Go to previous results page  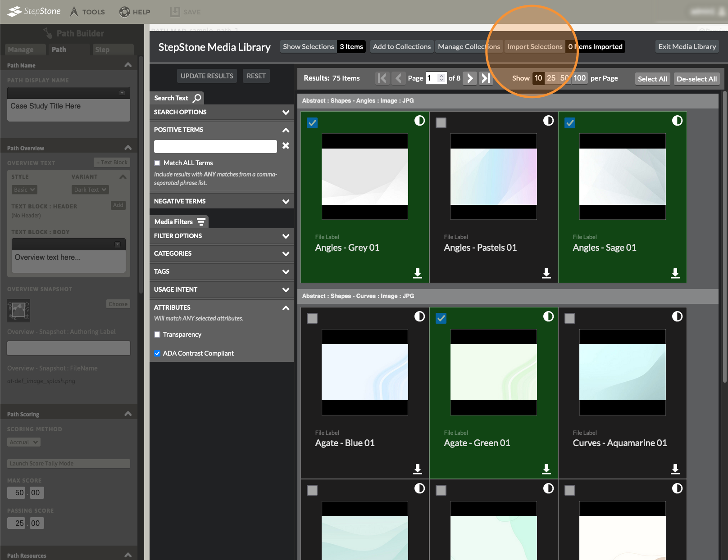[x=398, y=78]
